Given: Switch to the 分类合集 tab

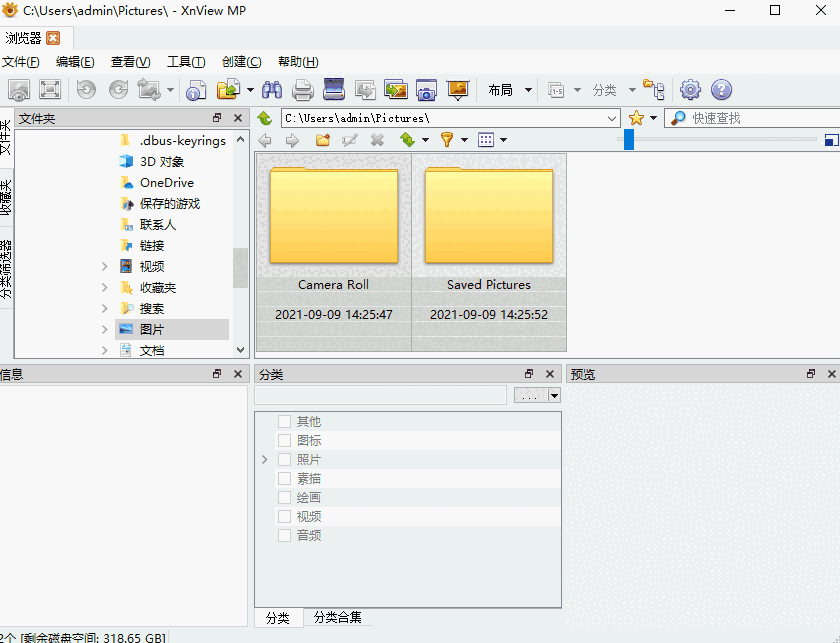Looking at the screenshot, I should click(x=339, y=618).
